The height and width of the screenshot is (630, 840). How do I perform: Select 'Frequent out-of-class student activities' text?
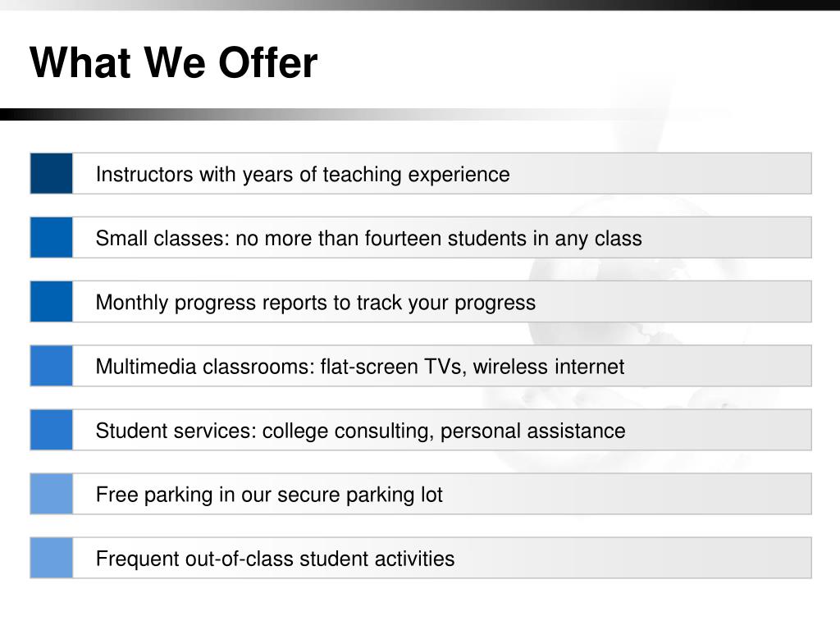(275, 559)
